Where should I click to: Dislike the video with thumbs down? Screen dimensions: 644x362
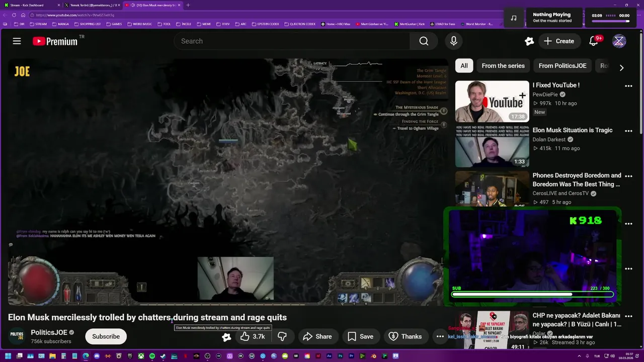pos(282,336)
